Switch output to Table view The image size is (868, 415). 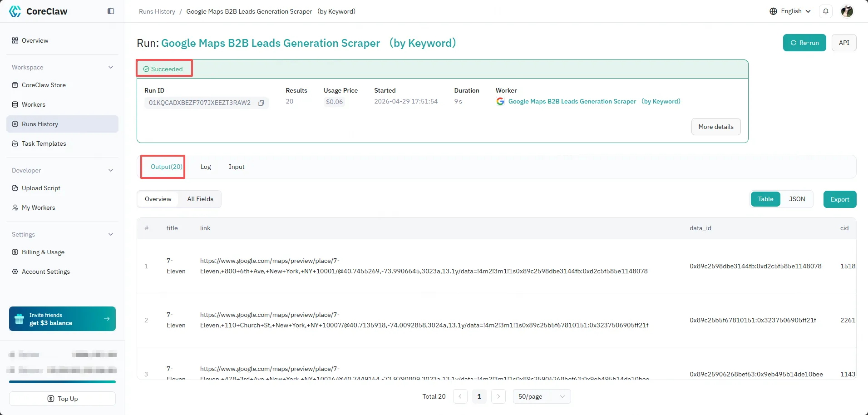(x=765, y=199)
